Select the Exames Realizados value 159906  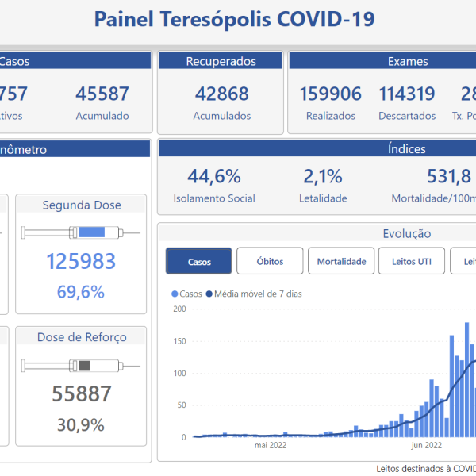point(330,94)
